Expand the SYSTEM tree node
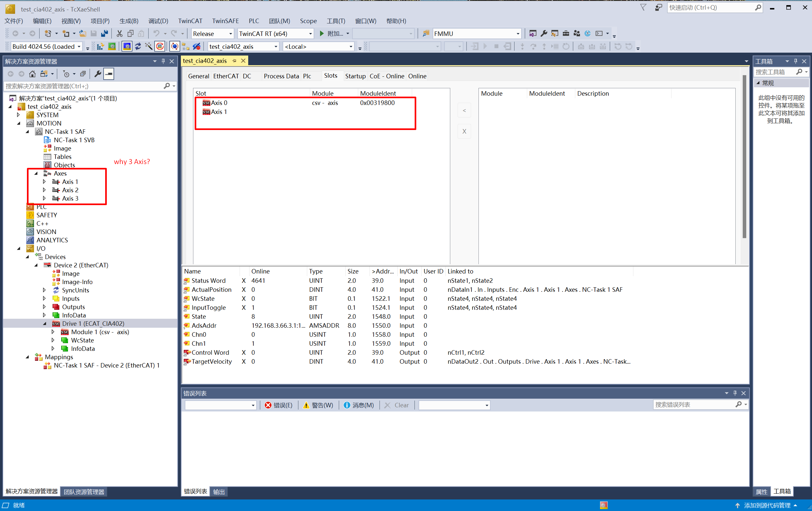Image resolution: width=812 pixels, height=511 pixels. 19,115
